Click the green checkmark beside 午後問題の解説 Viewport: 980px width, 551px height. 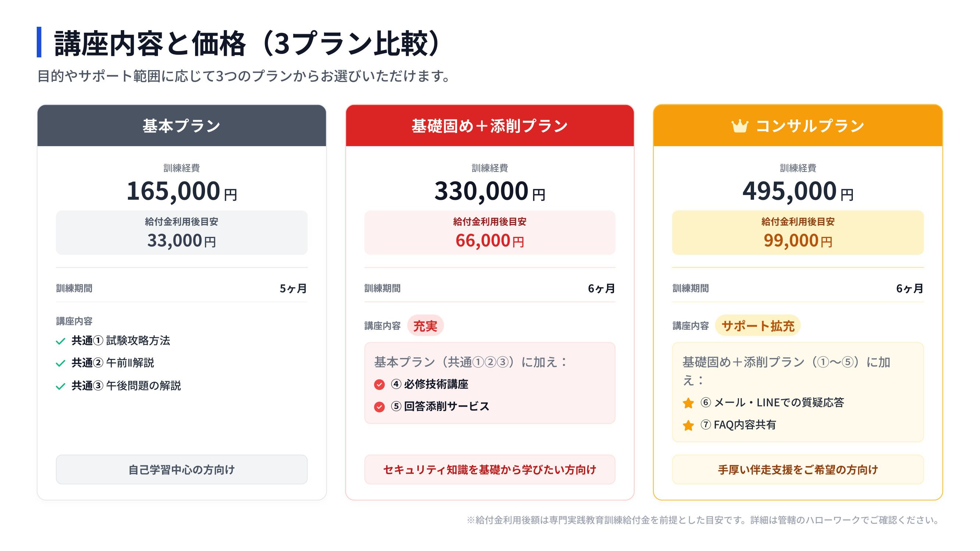(x=61, y=386)
